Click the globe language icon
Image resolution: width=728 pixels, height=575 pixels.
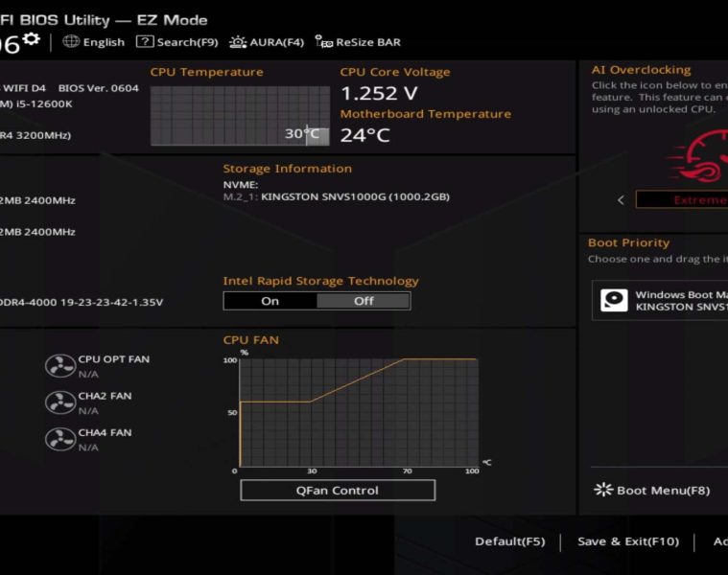pos(71,42)
